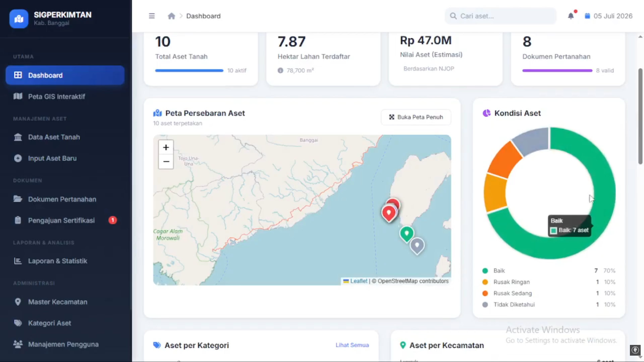Focus the Cari aset search field

pos(500,16)
